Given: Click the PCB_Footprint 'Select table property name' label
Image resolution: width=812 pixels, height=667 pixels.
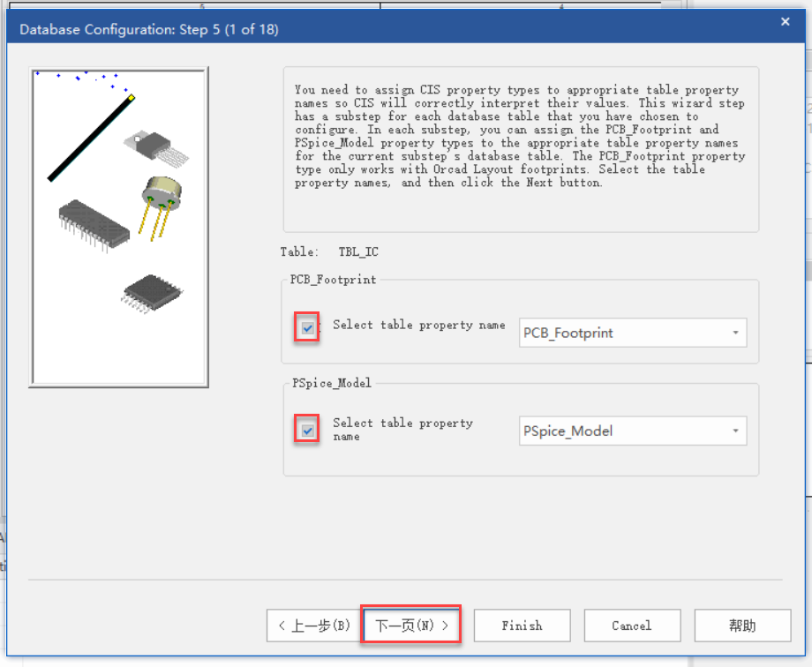Looking at the screenshot, I should click(418, 325).
